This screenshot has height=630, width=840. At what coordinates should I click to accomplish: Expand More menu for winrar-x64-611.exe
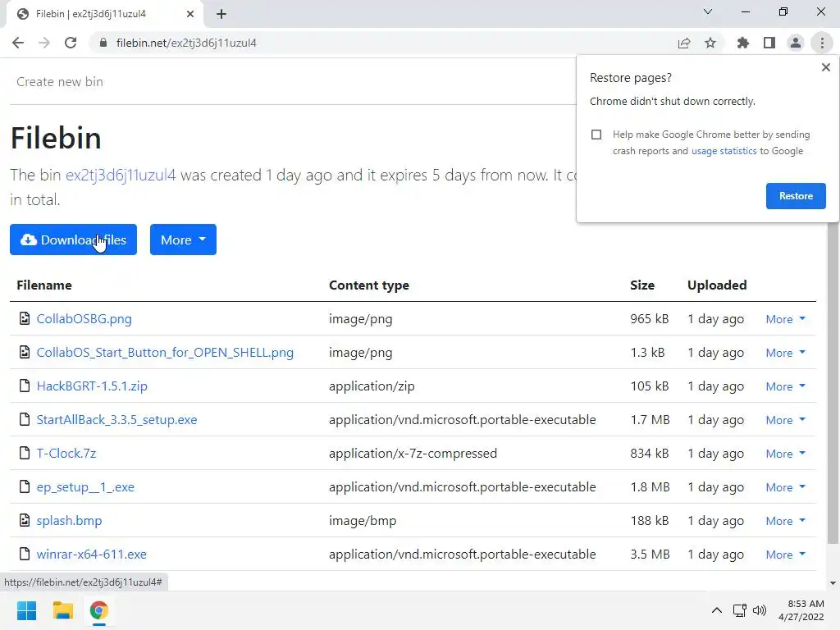(x=785, y=555)
